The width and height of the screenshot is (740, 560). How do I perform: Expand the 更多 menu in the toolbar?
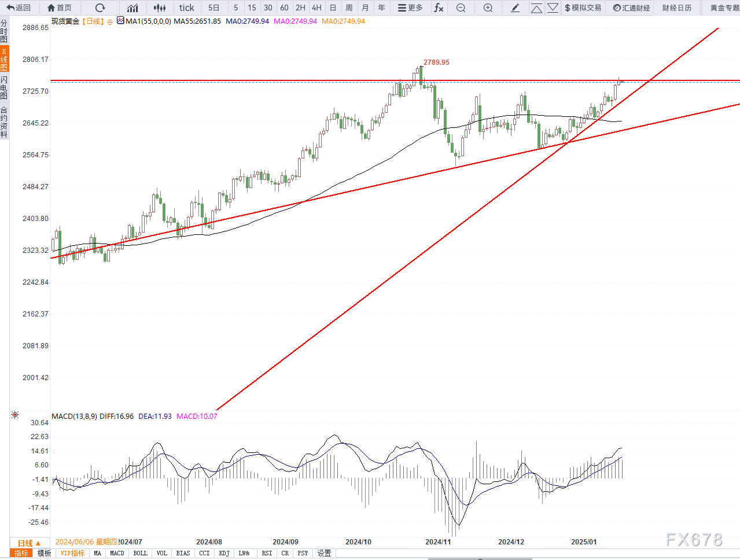click(410, 8)
